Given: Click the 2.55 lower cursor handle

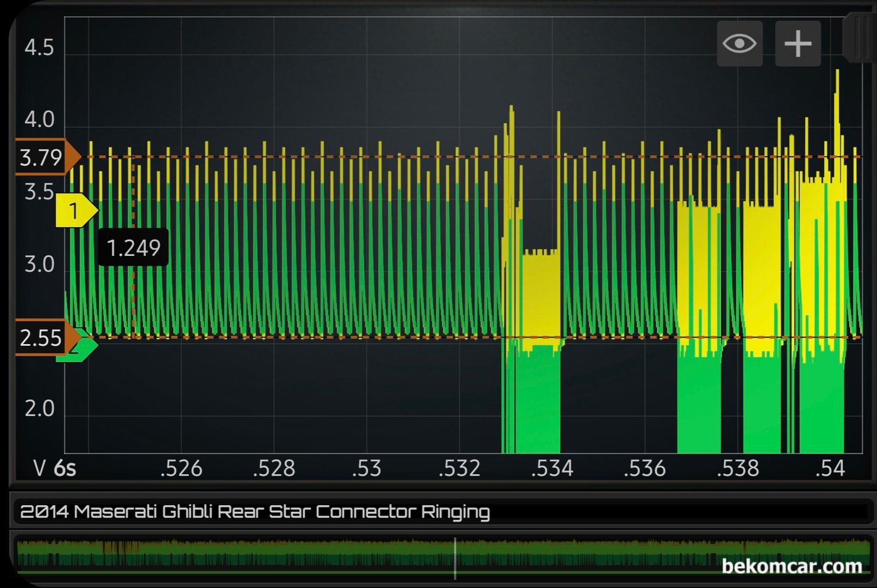Looking at the screenshot, I should (44, 338).
